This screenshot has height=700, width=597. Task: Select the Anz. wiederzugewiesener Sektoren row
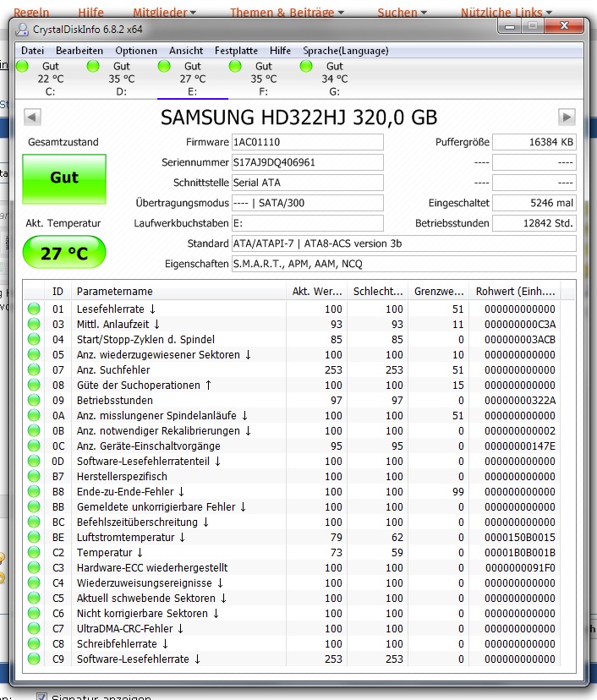coord(293,354)
